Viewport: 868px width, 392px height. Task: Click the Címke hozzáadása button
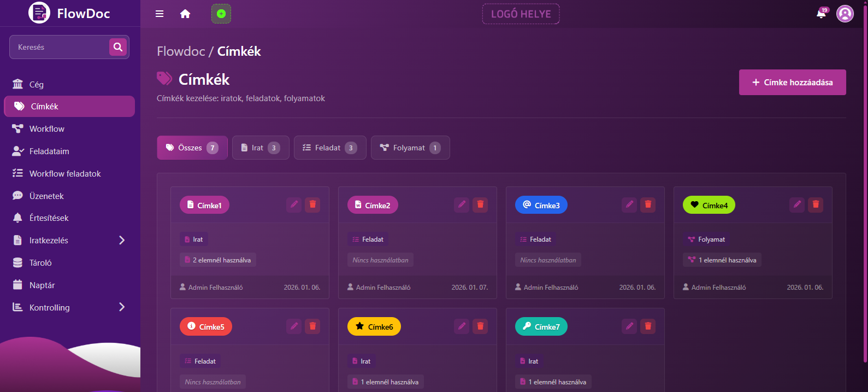[x=792, y=82]
